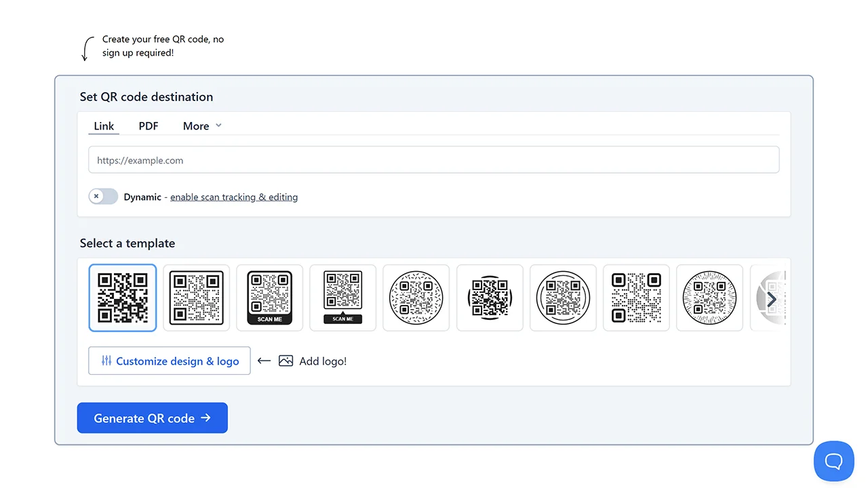
Task: Select the Link tab
Action: (104, 126)
